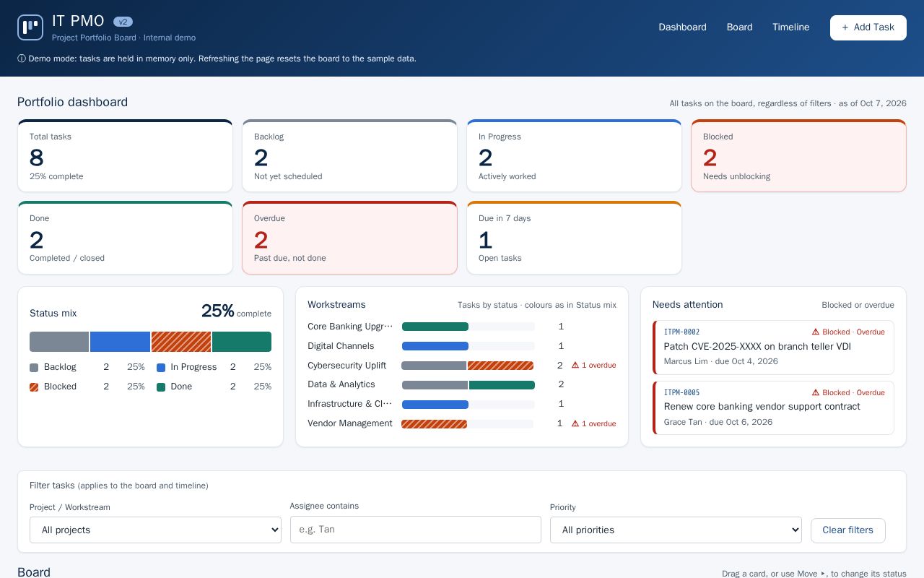Open the Project / Workstream dropdown

pyautogui.click(x=155, y=530)
